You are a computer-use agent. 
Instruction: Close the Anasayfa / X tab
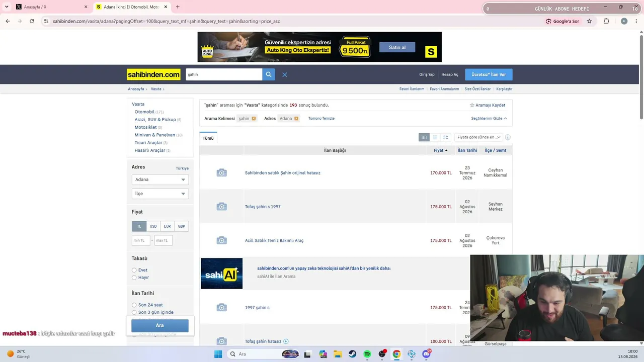(86, 7)
